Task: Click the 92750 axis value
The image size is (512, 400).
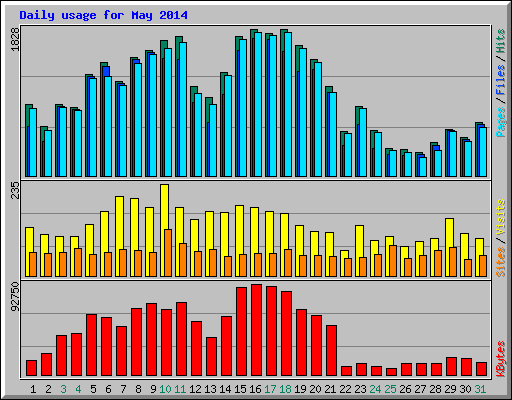Action: [x=15, y=296]
